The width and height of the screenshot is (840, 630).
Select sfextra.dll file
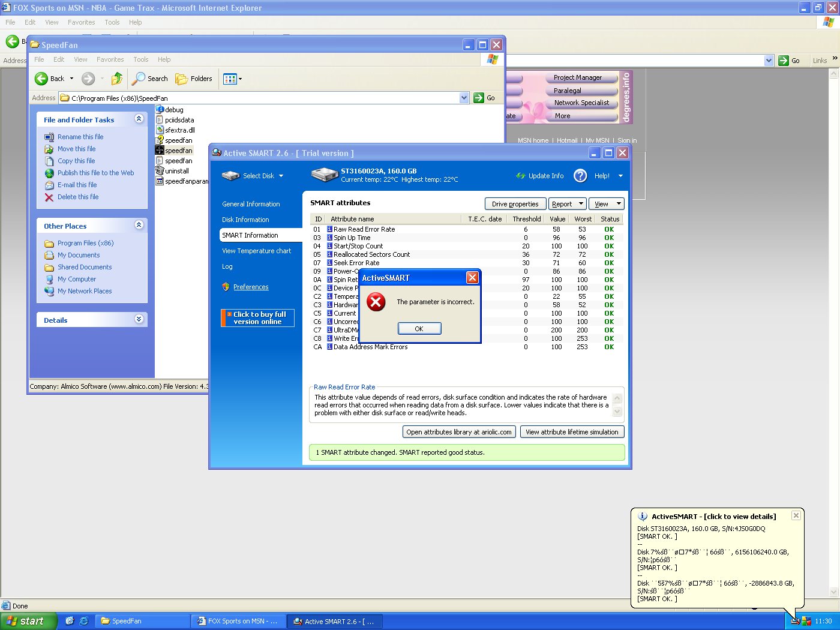tap(175, 130)
